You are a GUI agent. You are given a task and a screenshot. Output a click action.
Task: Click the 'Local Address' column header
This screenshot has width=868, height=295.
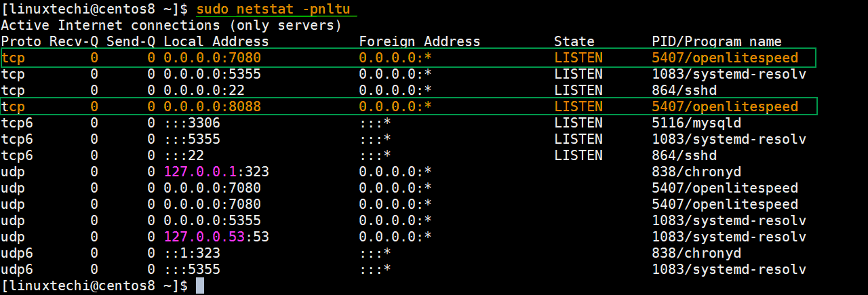pos(216,41)
